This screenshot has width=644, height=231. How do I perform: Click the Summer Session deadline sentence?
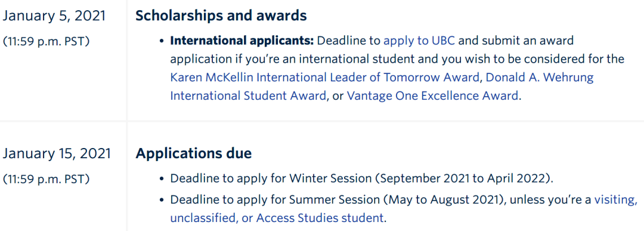pyautogui.click(x=404, y=210)
